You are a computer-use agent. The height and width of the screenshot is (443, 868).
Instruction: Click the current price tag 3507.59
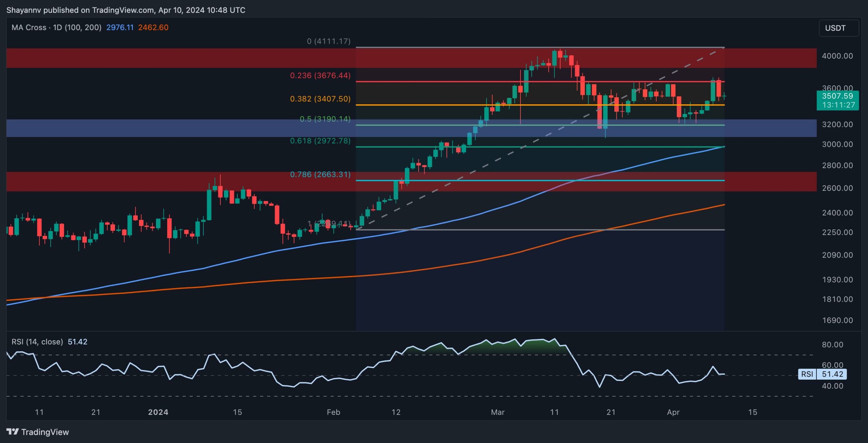tap(837, 96)
